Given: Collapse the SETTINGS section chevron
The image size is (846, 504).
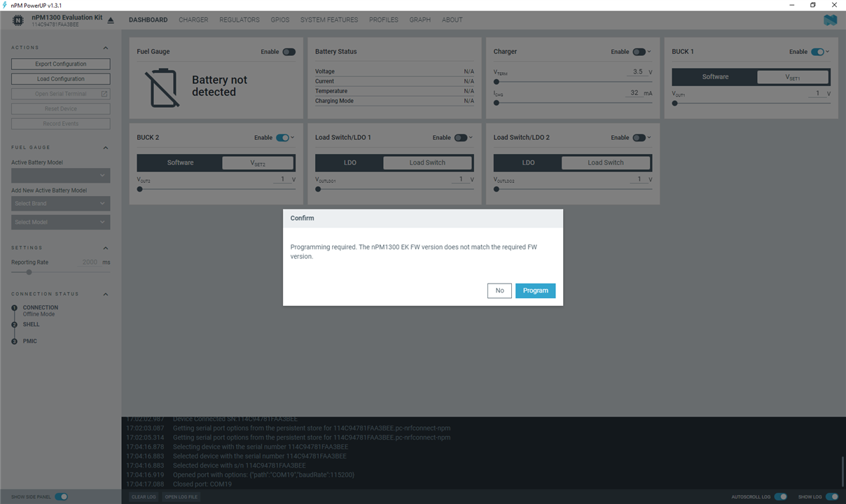Looking at the screenshot, I should pos(106,248).
